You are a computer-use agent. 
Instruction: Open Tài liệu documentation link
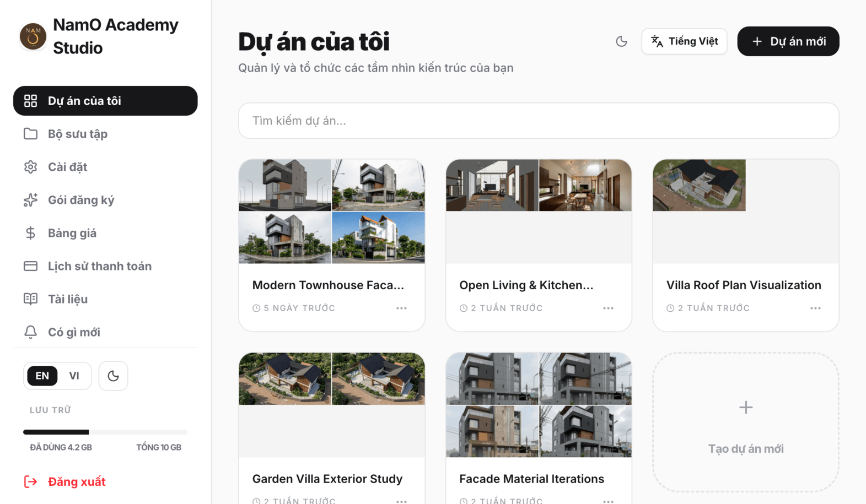point(105,299)
